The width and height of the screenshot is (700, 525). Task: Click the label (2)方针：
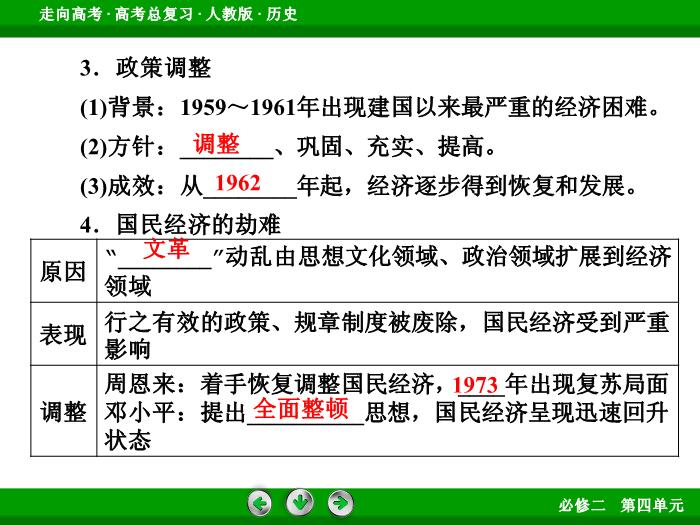123,147
